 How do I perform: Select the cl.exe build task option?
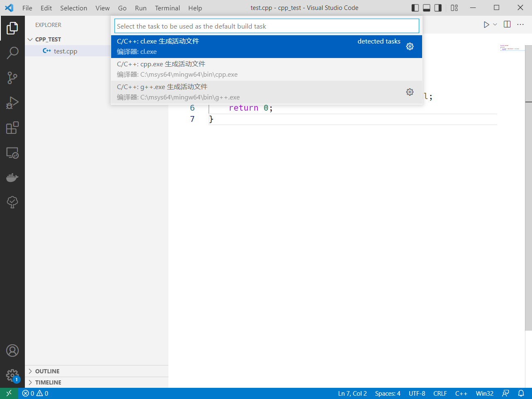click(x=267, y=46)
